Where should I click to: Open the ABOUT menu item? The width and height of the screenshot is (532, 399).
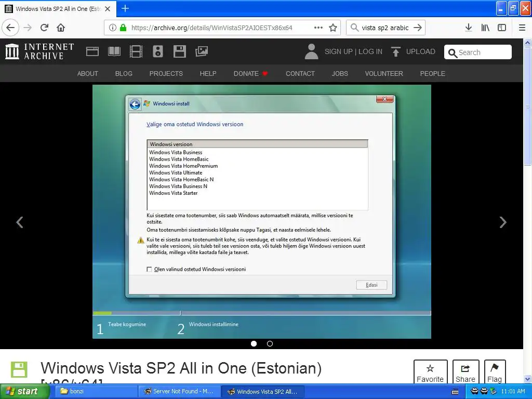(87, 74)
